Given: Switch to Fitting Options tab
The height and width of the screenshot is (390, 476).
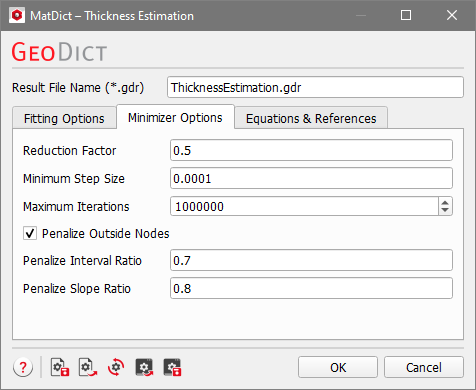Looking at the screenshot, I should pyautogui.click(x=64, y=119).
